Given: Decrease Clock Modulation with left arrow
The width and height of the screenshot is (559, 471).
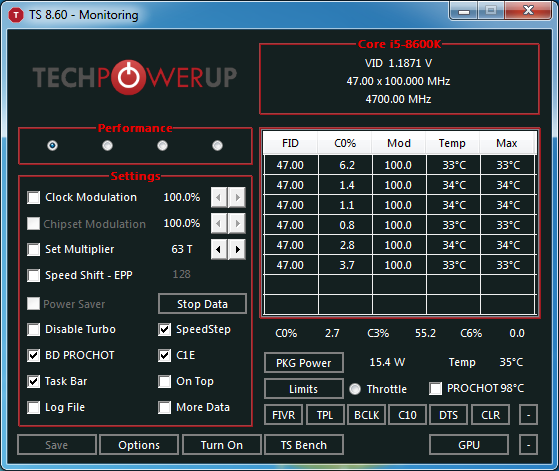Looking at the screenshot, I should pos(219,197).
